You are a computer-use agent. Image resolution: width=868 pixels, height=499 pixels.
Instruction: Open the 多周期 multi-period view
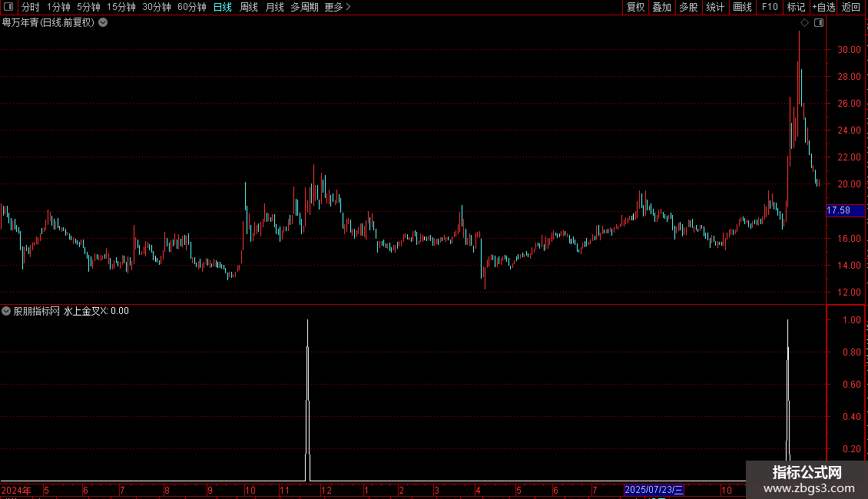(304, 7)
